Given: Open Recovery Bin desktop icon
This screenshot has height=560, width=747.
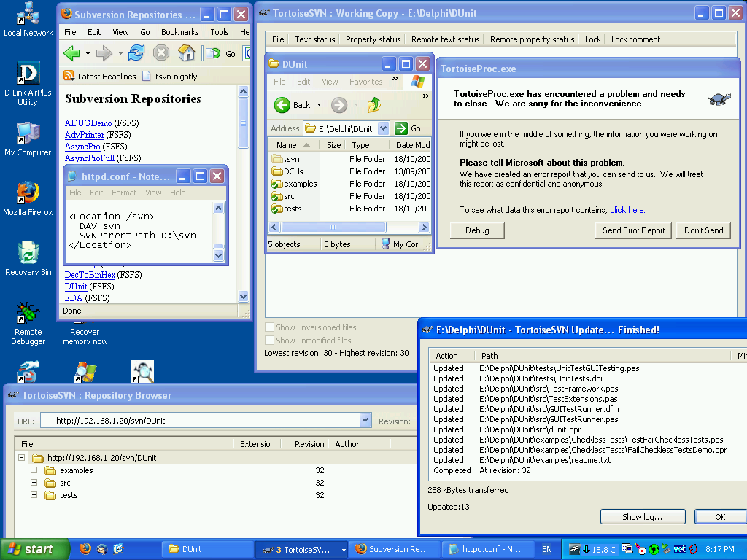Looking at the screenshot, I should [x=28, y=259].
